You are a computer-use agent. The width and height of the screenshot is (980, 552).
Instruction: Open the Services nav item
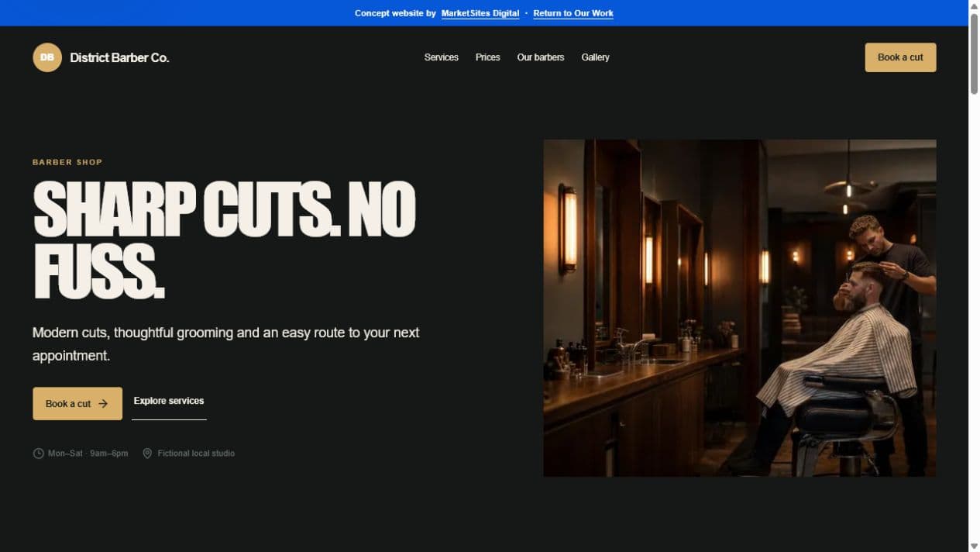pyautogui.click(x=442, y=57)
